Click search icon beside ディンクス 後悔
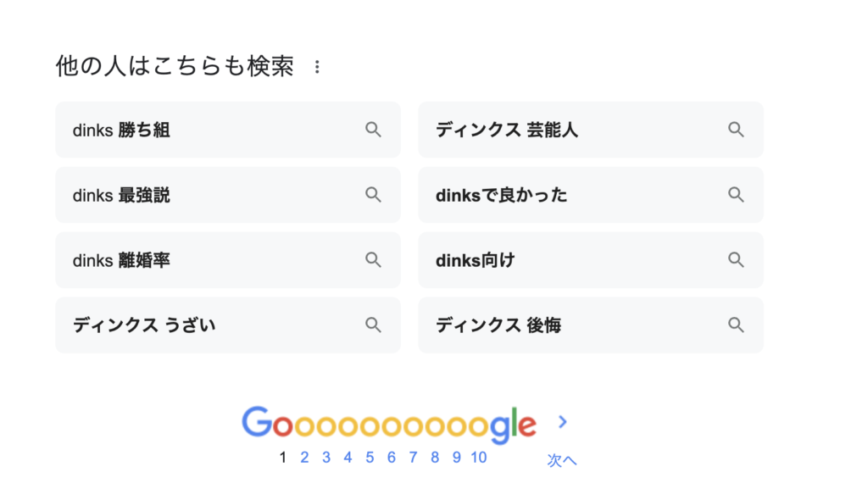Screen dimensions: 868x494 pyautogui.click(x=736, y=325)
